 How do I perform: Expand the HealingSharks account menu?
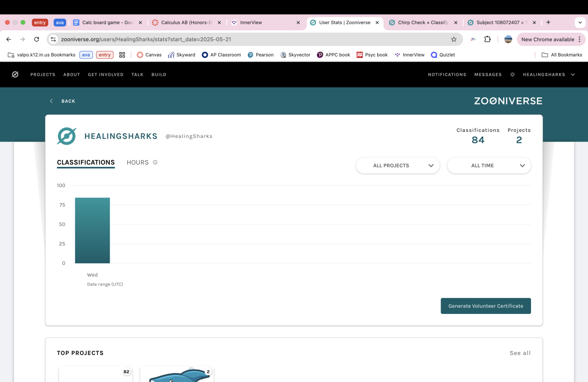(549, 74)
